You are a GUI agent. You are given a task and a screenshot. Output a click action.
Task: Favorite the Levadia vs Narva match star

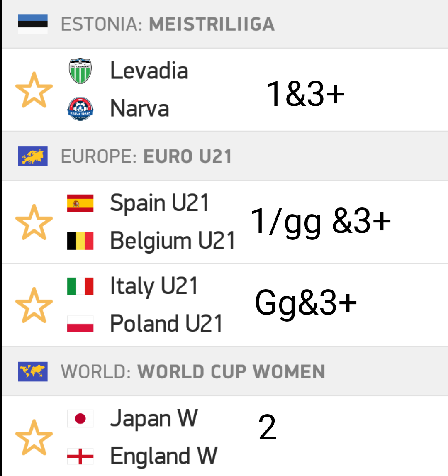click(34, 90)
